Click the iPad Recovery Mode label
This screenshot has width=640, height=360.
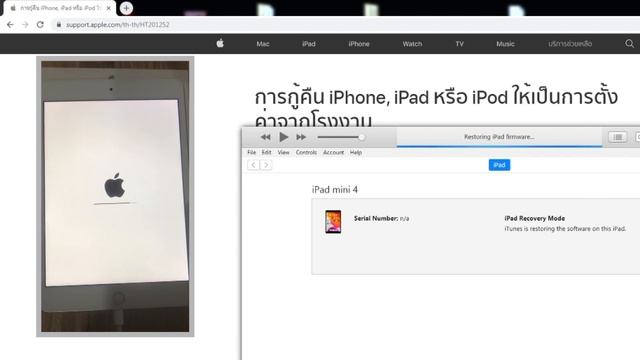coord(535,218)
